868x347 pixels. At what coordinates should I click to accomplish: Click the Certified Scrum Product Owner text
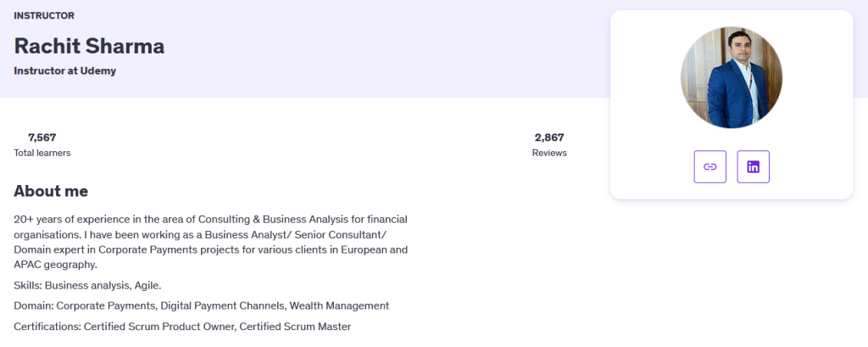(x=159, y=327)
